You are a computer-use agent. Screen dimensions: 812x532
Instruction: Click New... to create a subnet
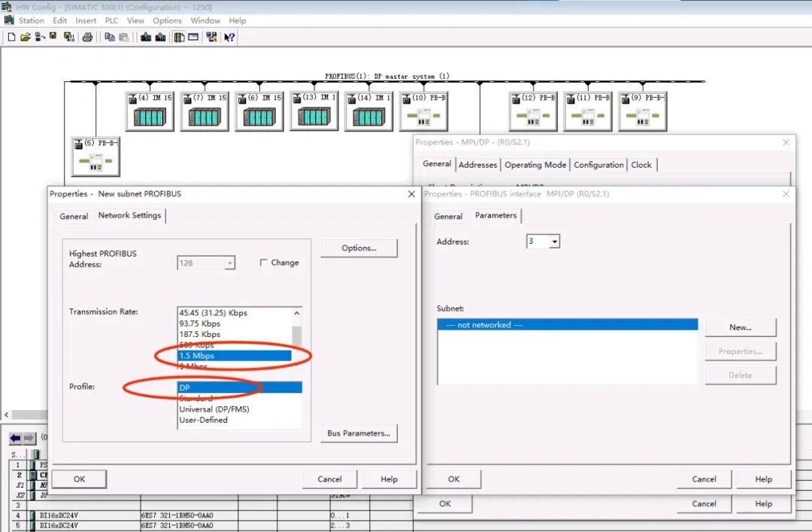pyautogui.click(x=741, y=327)
